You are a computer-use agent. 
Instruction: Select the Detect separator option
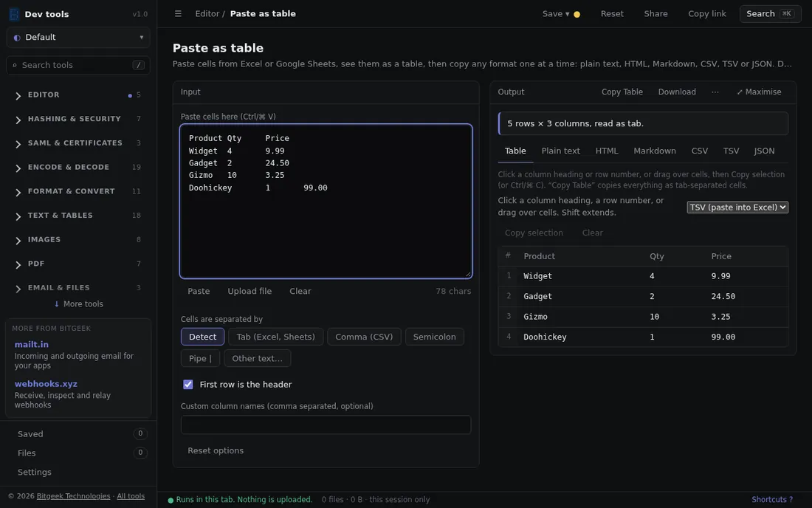point(202,337)
